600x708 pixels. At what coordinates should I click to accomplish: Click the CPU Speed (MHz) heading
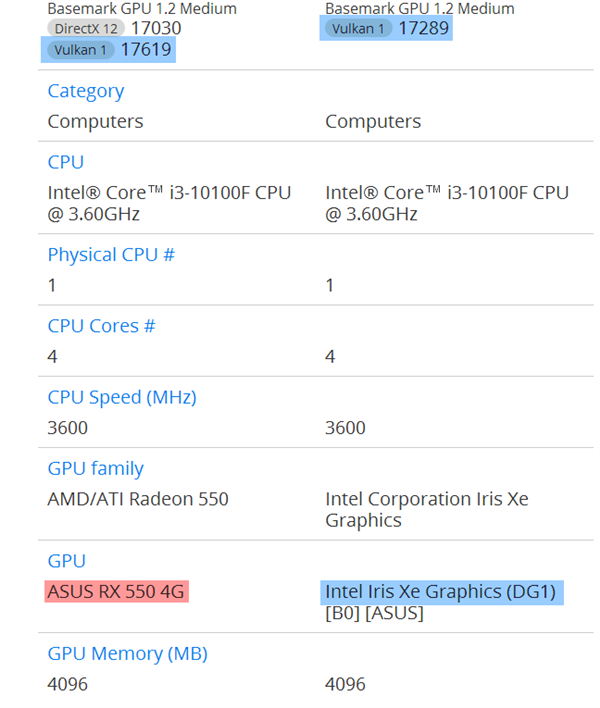coord(122,397)
